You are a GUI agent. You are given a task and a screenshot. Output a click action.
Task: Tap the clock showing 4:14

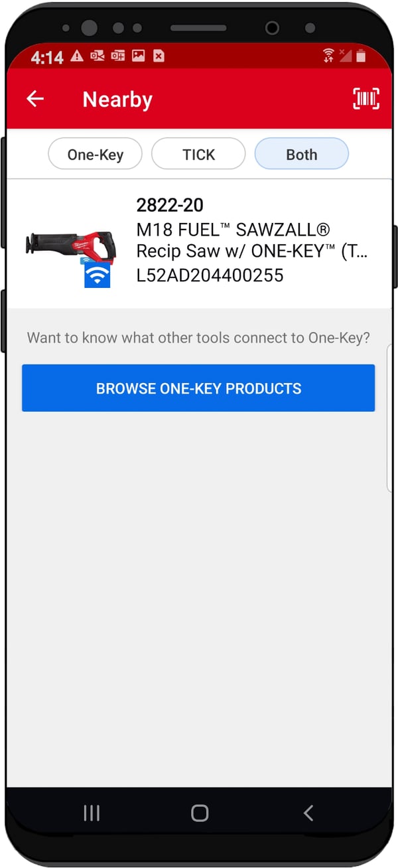pos(46,57)
